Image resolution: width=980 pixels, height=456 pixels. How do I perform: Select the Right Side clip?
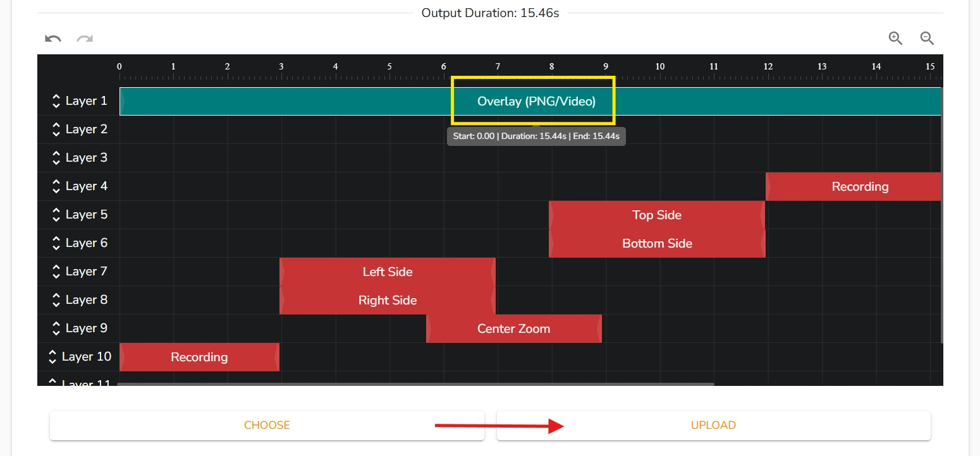click(x=388, y=300)
